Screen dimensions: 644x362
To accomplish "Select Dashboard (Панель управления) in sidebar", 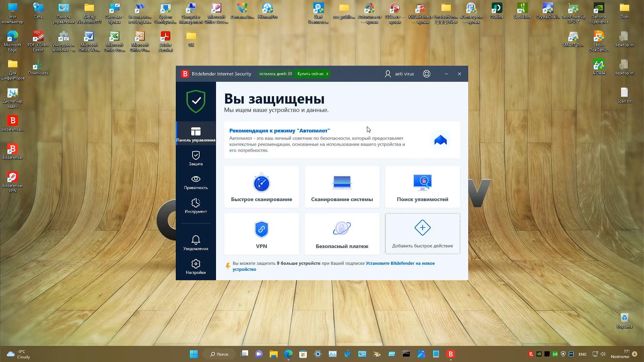I will 196,134.
